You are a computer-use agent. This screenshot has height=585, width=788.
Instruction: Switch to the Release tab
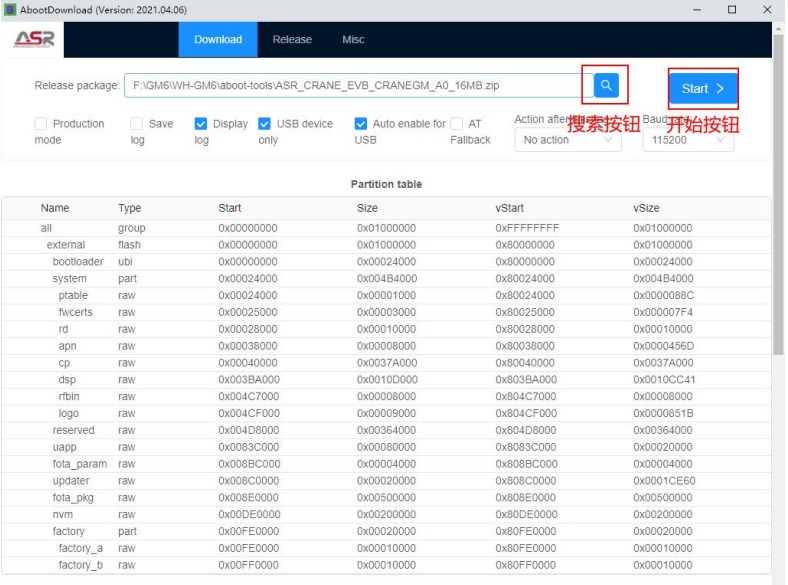coord(292,40)
